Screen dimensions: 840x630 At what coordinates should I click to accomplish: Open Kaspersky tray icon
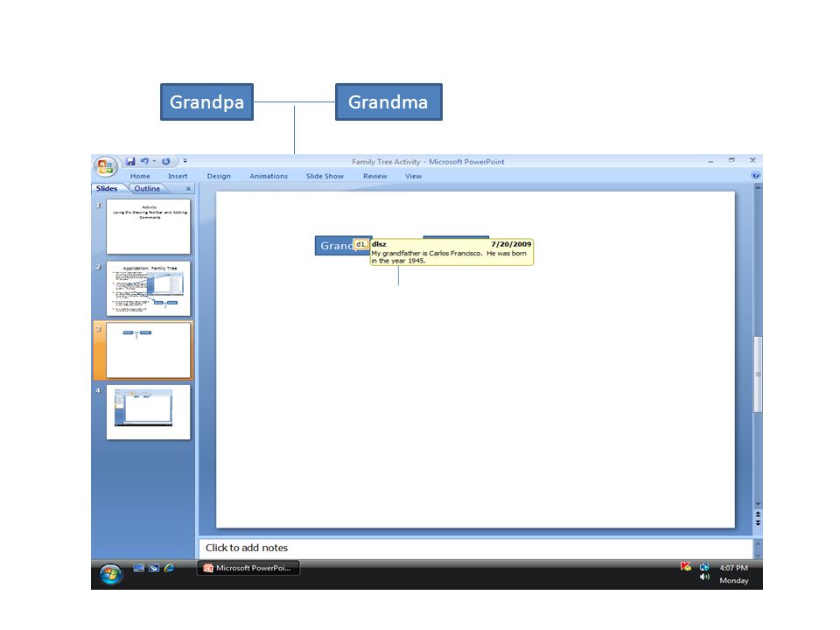(686, 567)
